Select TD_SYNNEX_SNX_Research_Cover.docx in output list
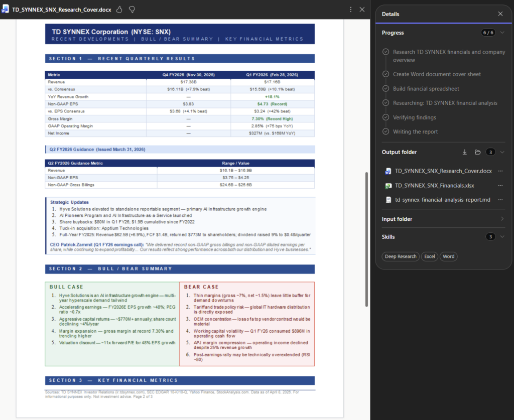The height and width of the screenshot is (420, 514). coord(443,171)
